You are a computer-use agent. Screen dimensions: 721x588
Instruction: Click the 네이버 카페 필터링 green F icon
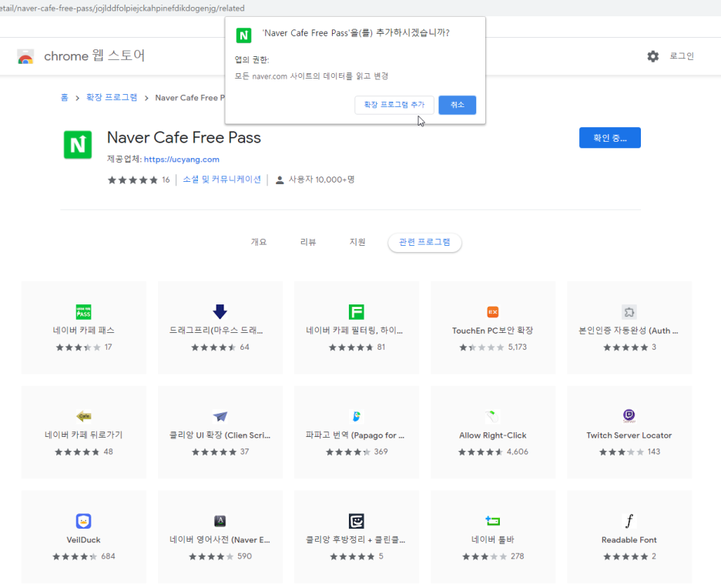[357, 312]
